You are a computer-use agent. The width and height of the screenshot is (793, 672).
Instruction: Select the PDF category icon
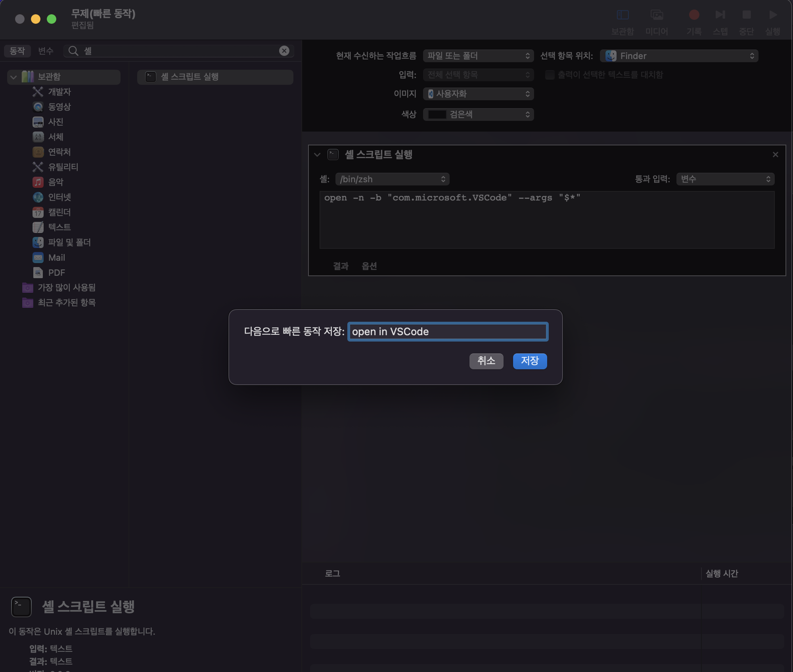[x=38, y=273]
